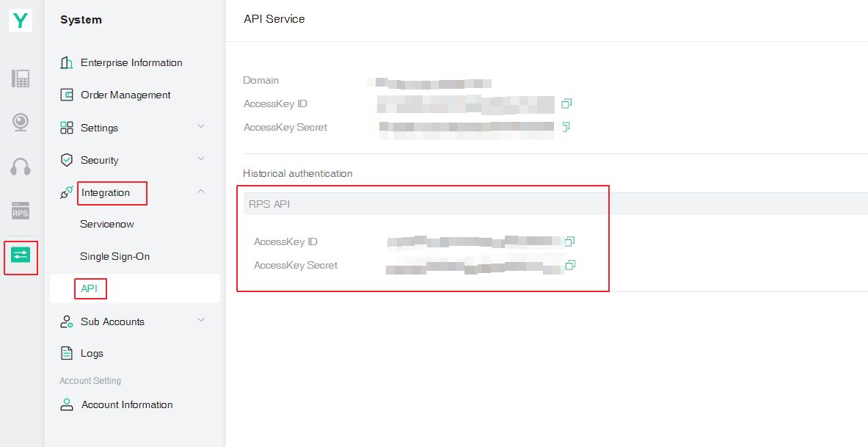Click the green Y logo icon
Viewport: 868px width, 447px height.
tap(21, 20)
